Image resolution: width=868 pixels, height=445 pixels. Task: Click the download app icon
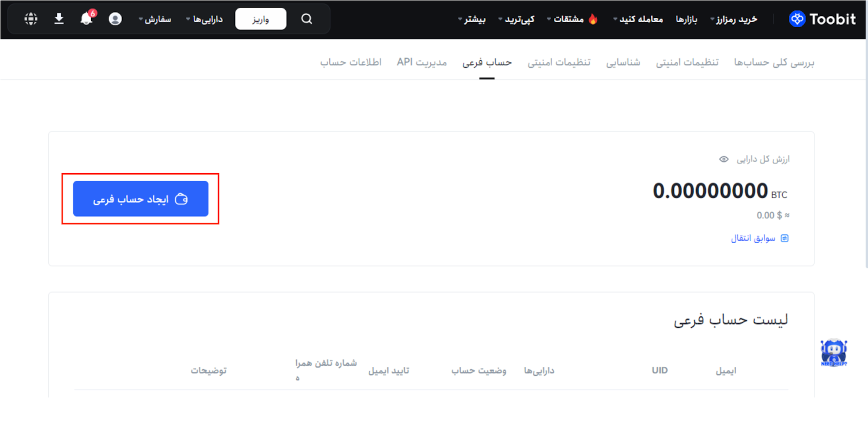(x=59, y=19)
